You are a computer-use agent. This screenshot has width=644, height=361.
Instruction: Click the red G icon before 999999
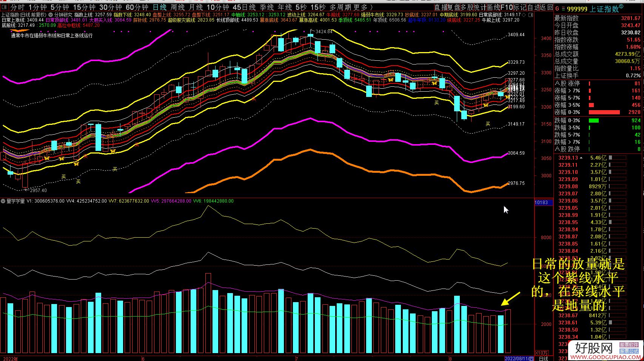557,9
